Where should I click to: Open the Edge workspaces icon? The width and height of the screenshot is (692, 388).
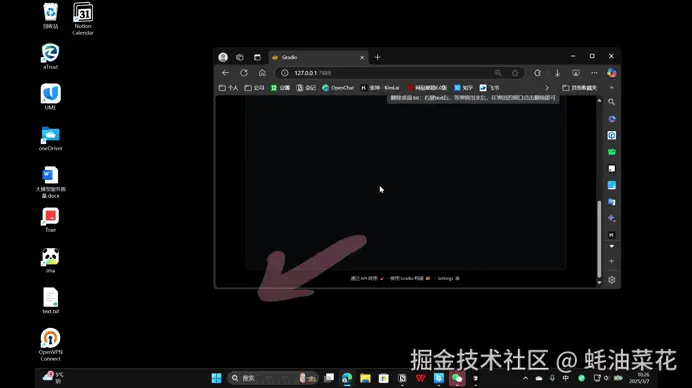pyautogui.click(x=240, y=57)
